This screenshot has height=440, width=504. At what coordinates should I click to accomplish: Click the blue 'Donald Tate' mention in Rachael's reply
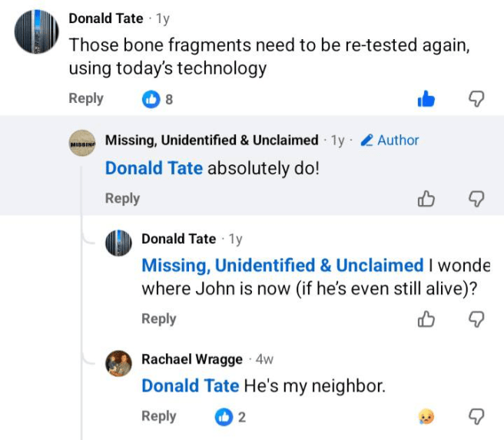point(190,385)
